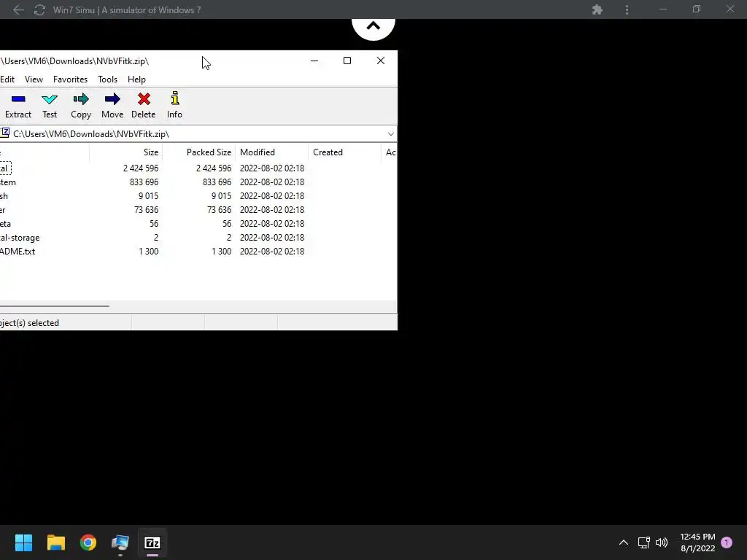This screenshot has width=747, height=560.
Task: Go back with the browser arrow
Action: [18, 9]
